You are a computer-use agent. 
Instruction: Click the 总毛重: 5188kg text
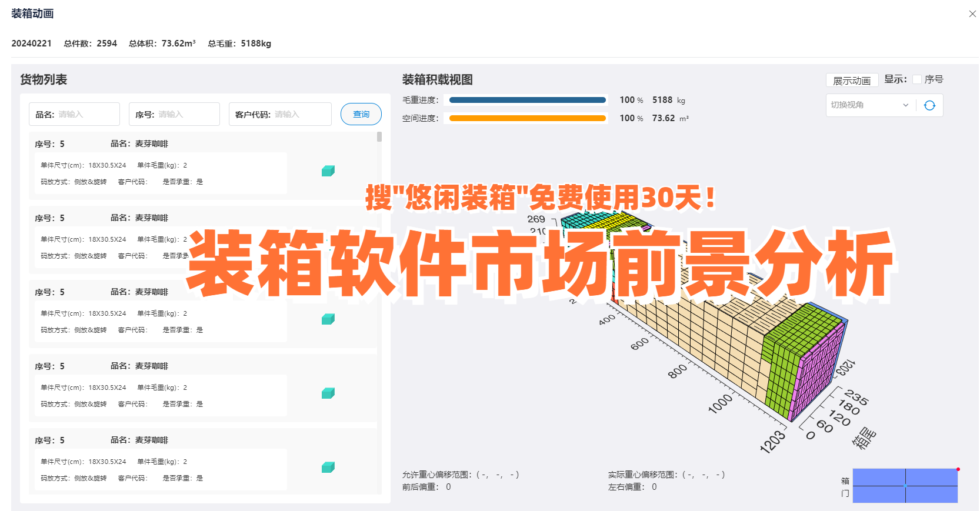pyautogui.click(x=239, y=44)
